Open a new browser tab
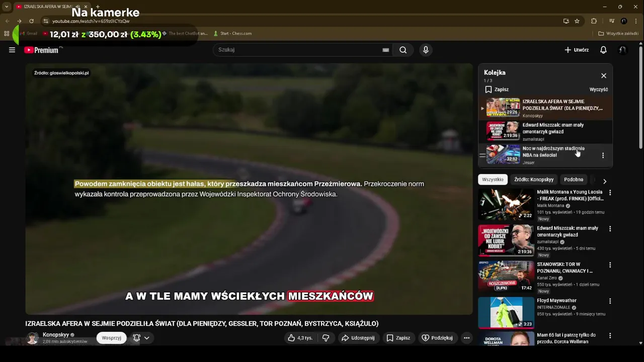This screenshot has height=362, width=644. [98, 7]
